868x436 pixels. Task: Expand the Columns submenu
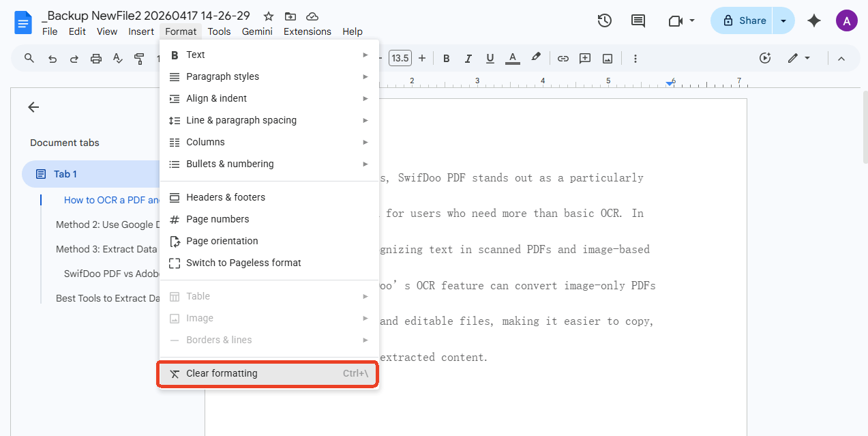(269, 142)
